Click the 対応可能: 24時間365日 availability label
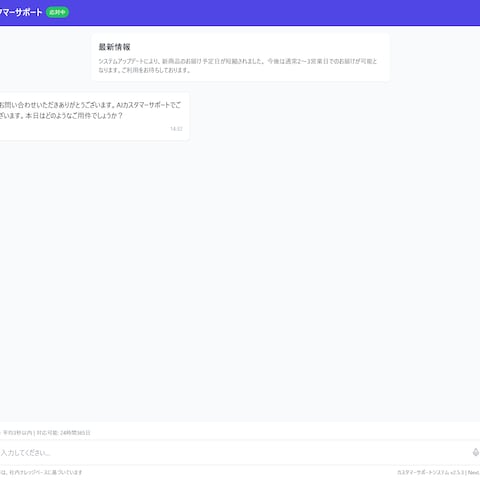The width and height of the screenshot is (480, 480). click(63, 433)
